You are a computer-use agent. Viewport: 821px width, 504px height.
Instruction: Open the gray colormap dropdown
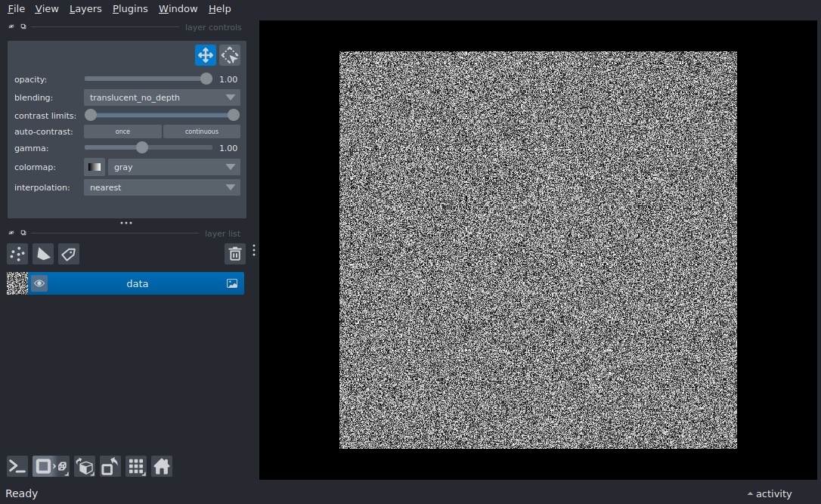(174, 167)
